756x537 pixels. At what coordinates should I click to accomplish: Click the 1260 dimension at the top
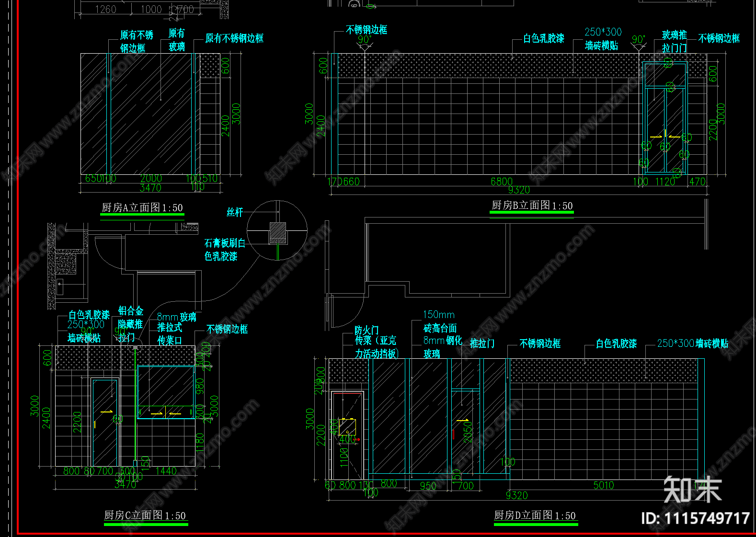tap(105, 9)
